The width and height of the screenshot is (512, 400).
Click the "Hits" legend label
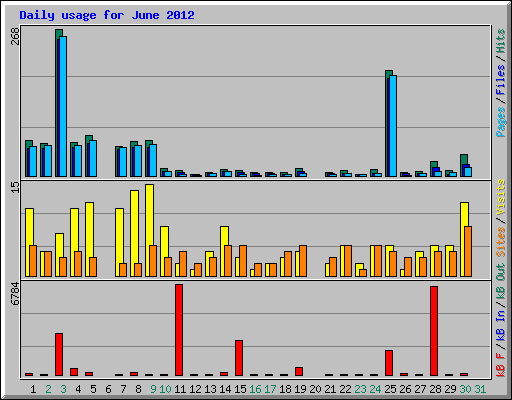[500, 41]
